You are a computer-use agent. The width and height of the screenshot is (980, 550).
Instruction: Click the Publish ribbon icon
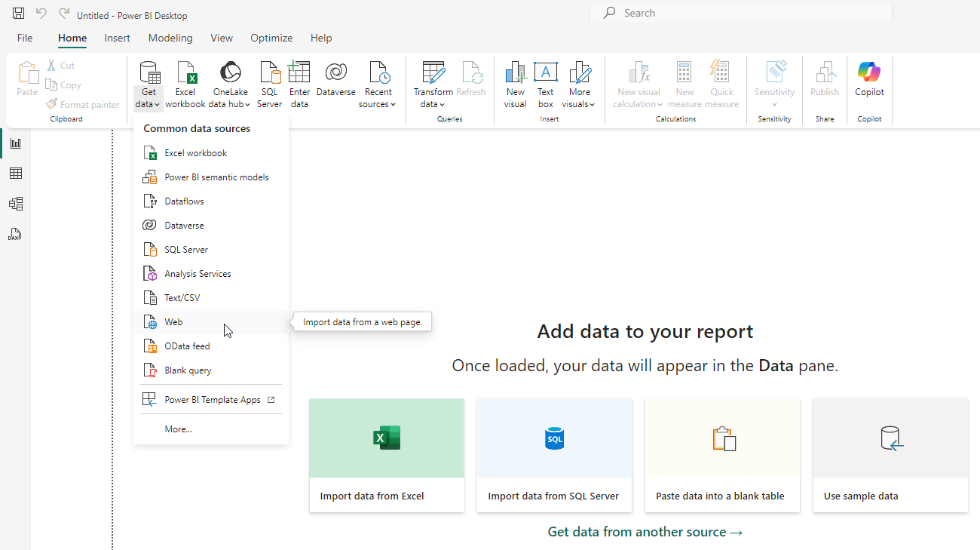coord(825,79)
